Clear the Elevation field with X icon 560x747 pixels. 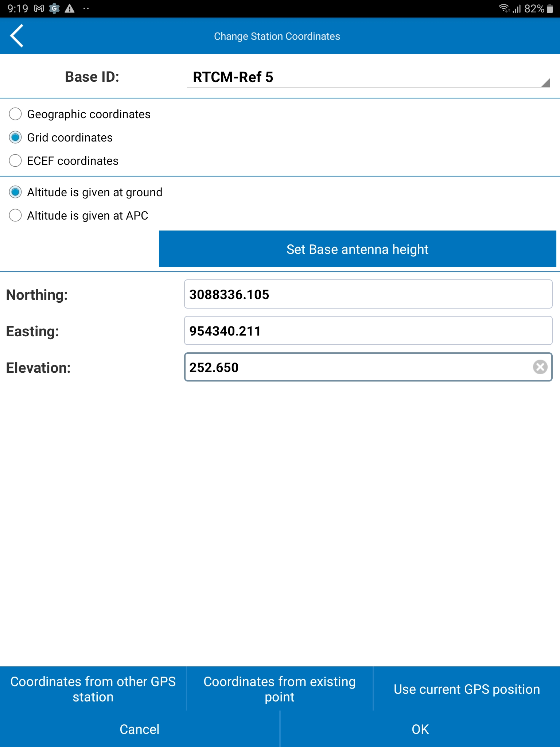(540, 367)
